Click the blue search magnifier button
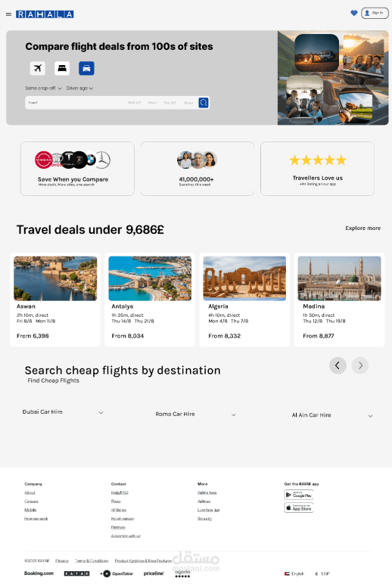 [x=204, y=102]
